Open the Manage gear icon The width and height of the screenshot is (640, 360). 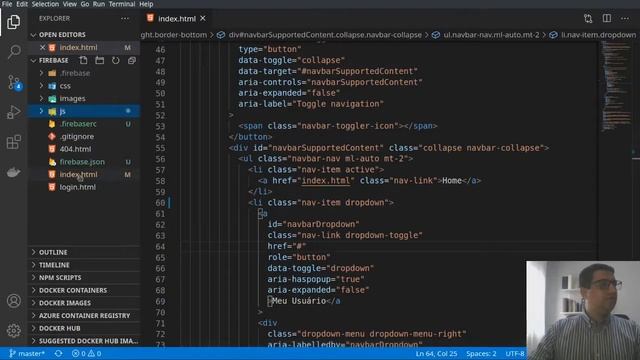click(x=13, y=330)
